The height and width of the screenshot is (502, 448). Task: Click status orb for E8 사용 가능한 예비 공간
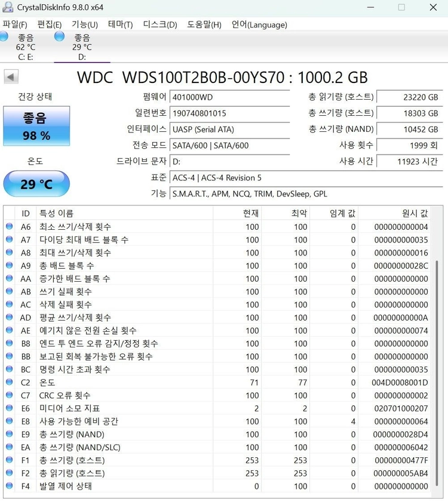10,421
